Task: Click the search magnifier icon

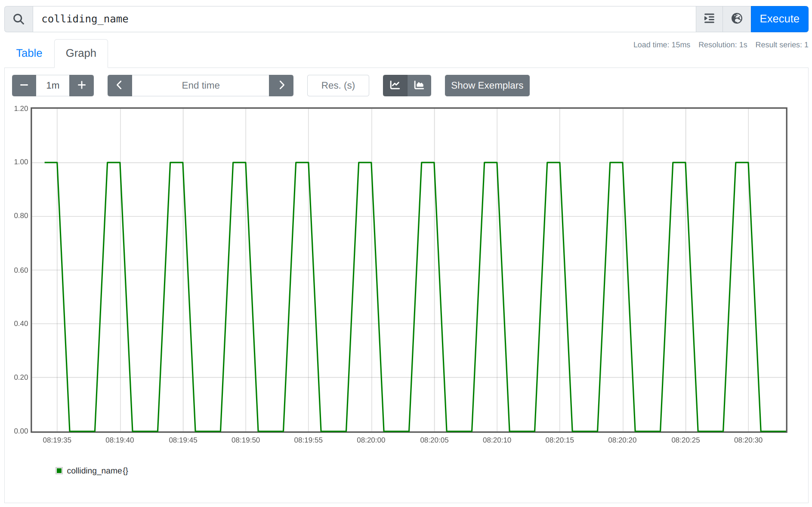Action: 19,19
